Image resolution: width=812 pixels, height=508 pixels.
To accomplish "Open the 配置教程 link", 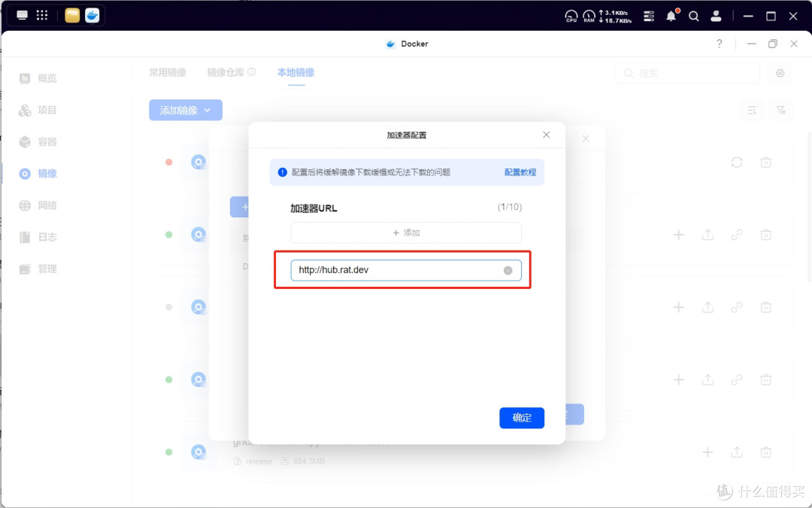I will (520, 172).
